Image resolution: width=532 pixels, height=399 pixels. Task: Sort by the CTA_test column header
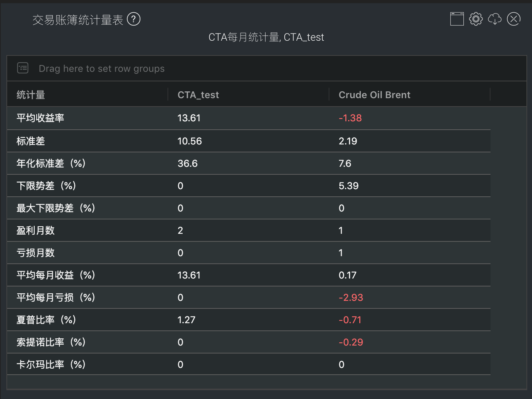tap(198, 95)
